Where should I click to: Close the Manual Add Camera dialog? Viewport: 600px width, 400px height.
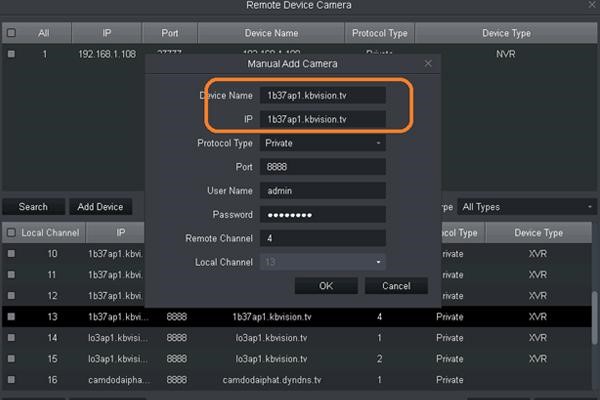click(428, 64)
